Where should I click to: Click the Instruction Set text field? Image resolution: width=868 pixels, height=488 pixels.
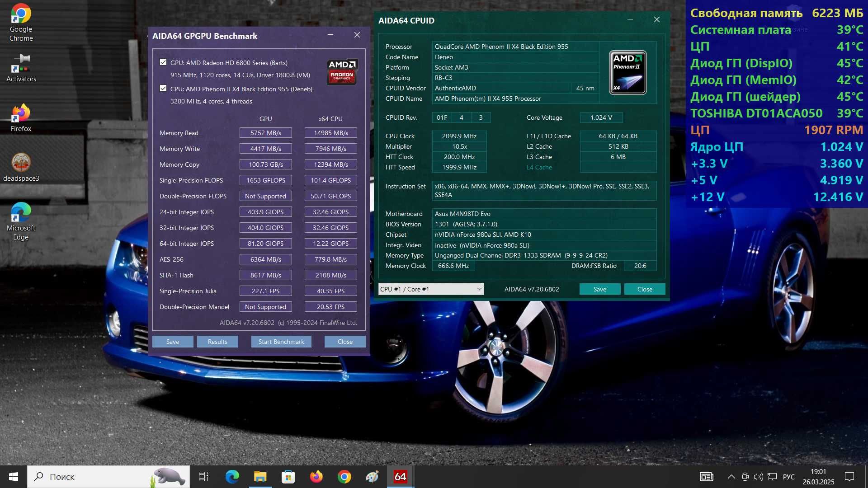[x=544, y=191]
